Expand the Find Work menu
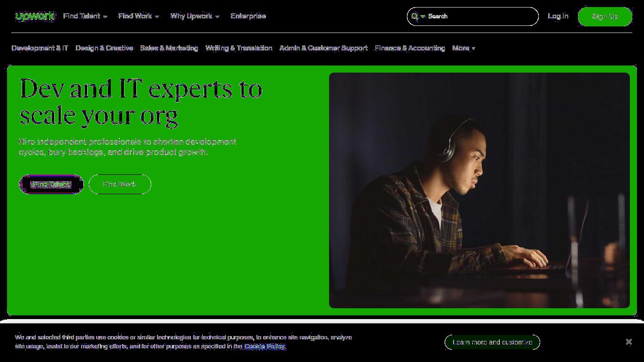The height and width of the screenshot is (362, 644). [x=139, y=16]
